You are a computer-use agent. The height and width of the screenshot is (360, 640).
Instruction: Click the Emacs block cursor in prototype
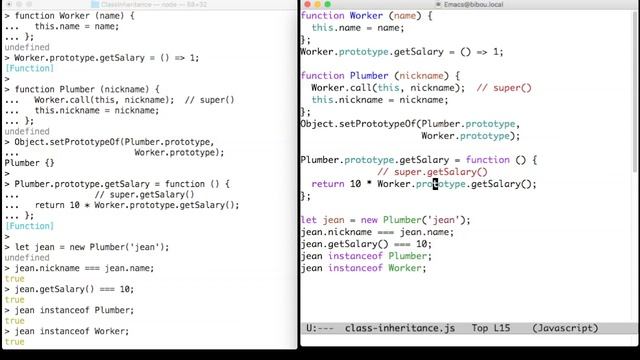click(435, 184)
